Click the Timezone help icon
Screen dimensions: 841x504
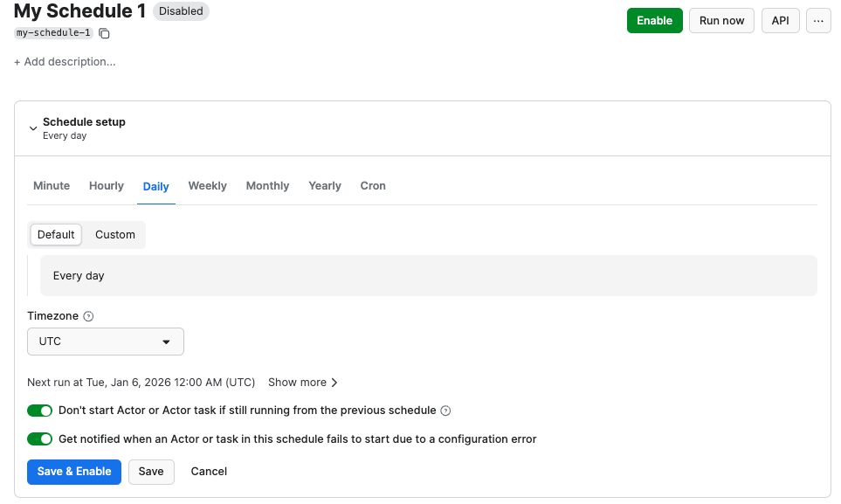click(88, 316)
